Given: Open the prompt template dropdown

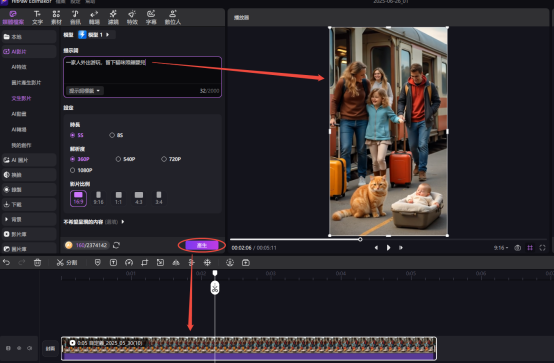Looking at the screenshot, I should coord(84,91).
